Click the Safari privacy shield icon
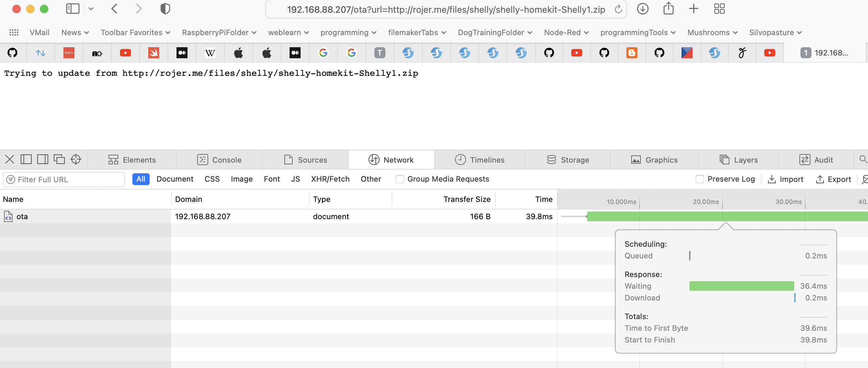 click(165, 9)
